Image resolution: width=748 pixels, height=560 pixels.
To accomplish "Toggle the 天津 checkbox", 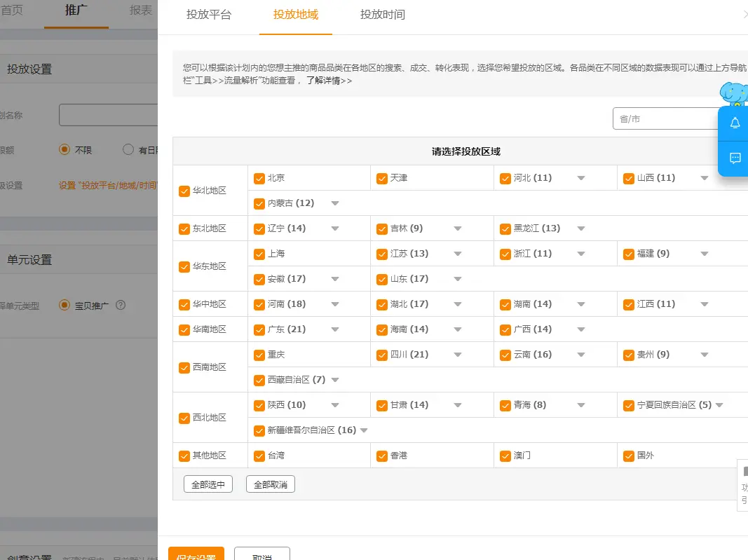I will [381, 179].
